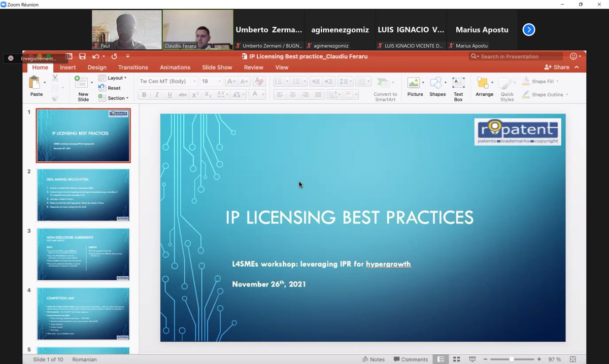Toggle Subscript formatting
Screen dimensions: 609x364
[x=208, y=94]
